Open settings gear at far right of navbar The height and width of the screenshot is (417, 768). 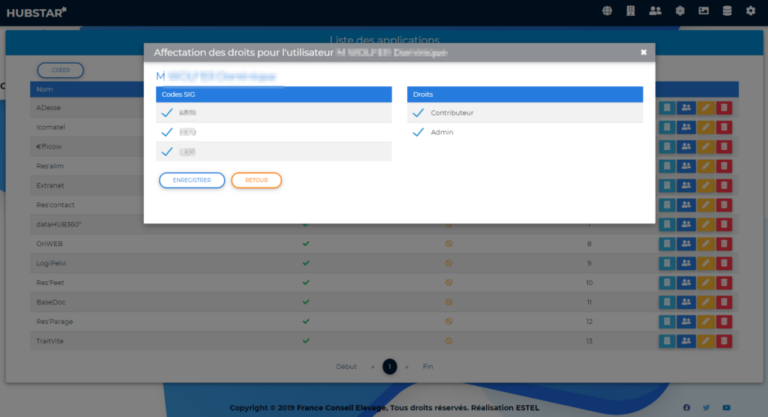tap(751, 11)
